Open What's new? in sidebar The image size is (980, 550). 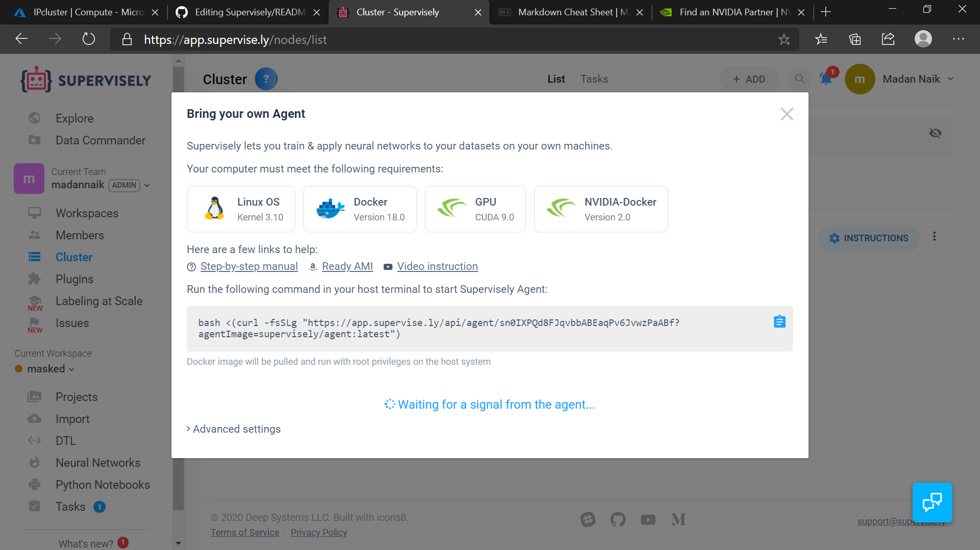click(x=86, y=543)
